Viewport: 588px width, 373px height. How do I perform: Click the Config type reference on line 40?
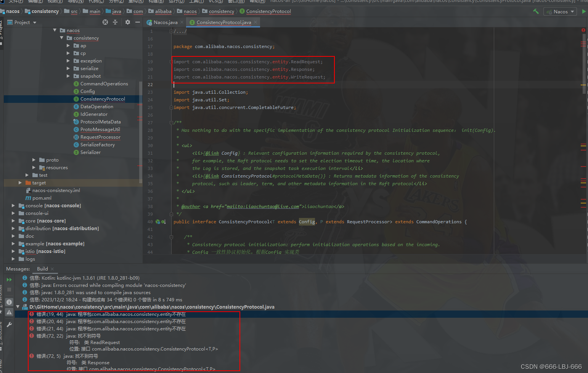click(307, 222)
